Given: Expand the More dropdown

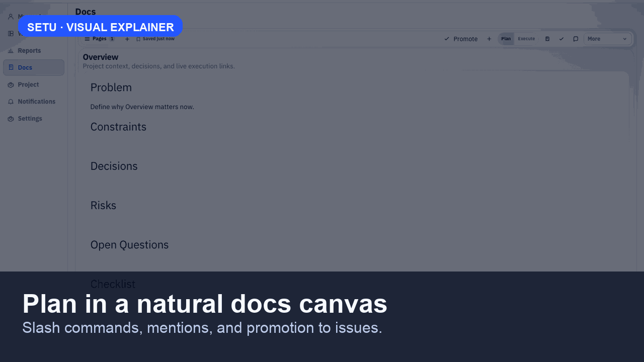Looking at the screenshot, I should tap(607, 39).
